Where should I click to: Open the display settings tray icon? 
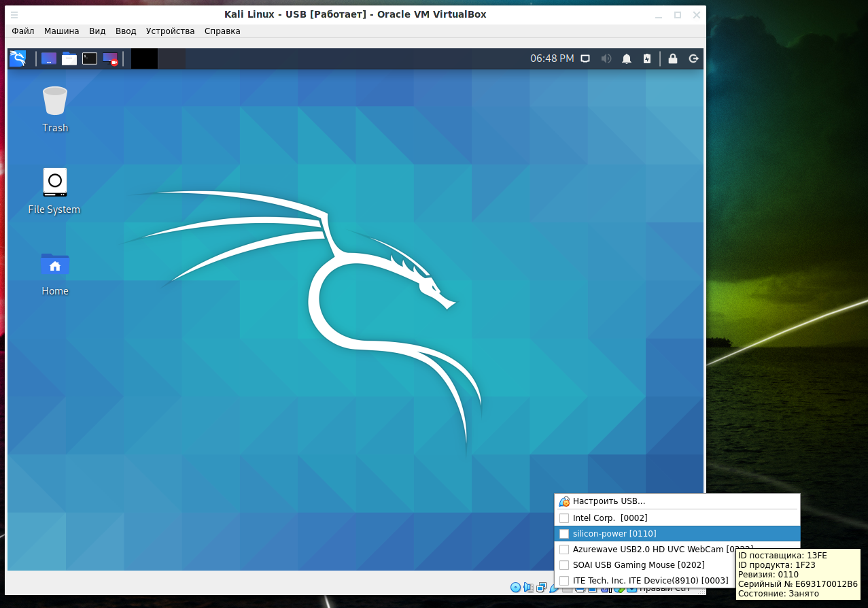(585, 58)
